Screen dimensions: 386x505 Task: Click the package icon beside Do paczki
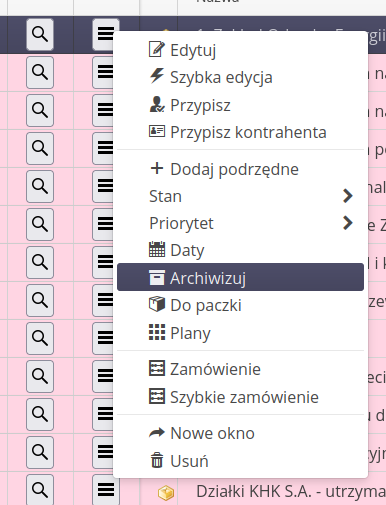point(157,304)
